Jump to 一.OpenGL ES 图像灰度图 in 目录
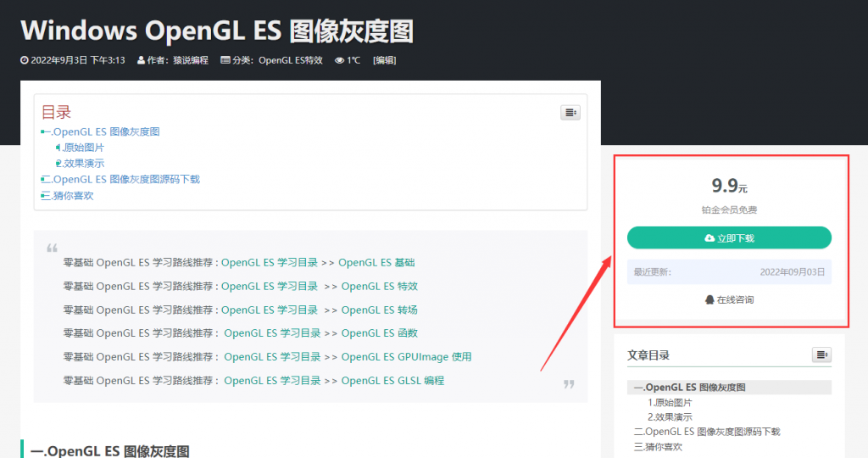This screenshot has width=868, height=458. point(106,131)
